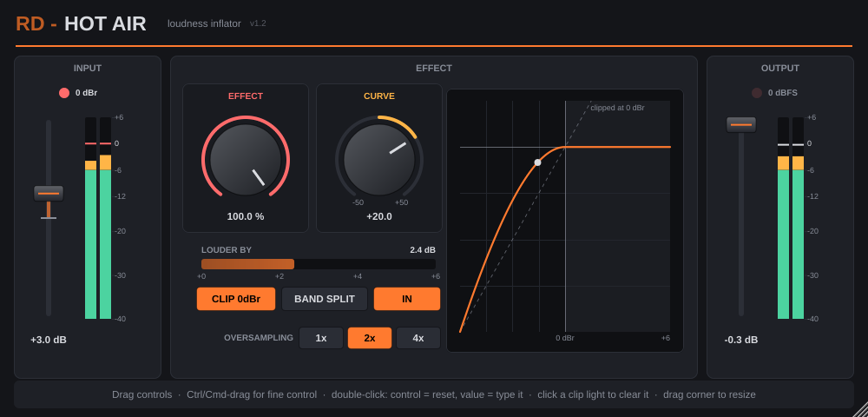The image size is (868, 417).
Task: Select 2x oversampling
Action: pyautogui.click(x=370, y=338)
